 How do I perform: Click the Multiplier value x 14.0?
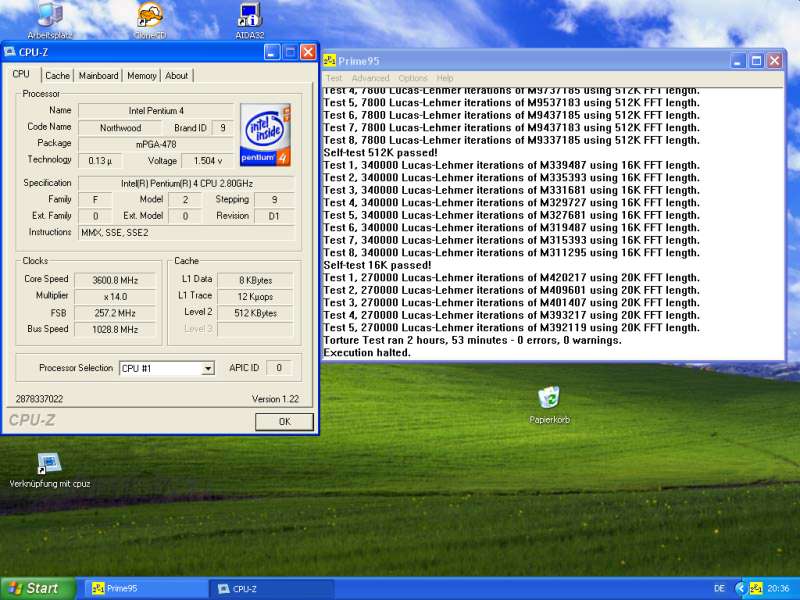115,296
